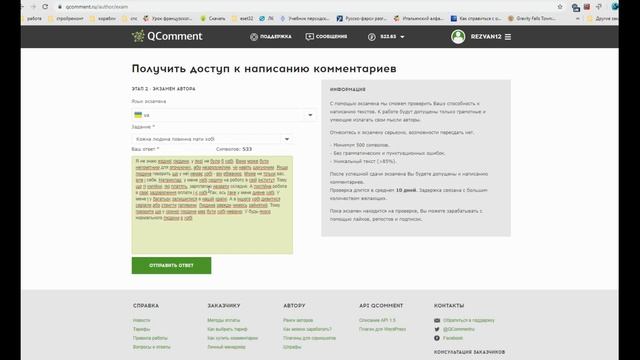Show hidden bookmarks via overflow chevron
The height and width of the screenshot is (360, 640).
tap(578, 18)
